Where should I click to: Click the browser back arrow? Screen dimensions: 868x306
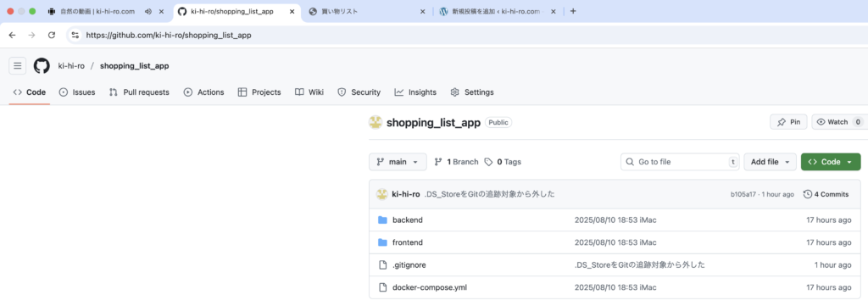(x=12, y=35)
